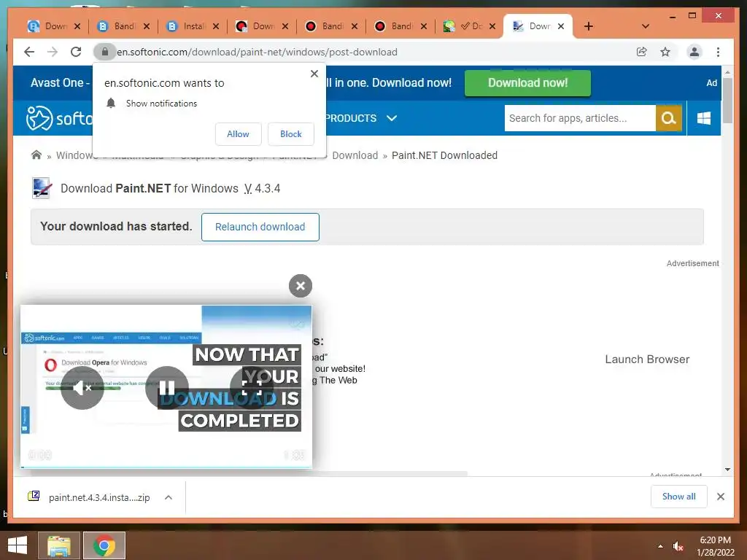Click the video progress bar
Viewport: 747px width, 560px height.
pyautogui.click(x=166, y=467)
